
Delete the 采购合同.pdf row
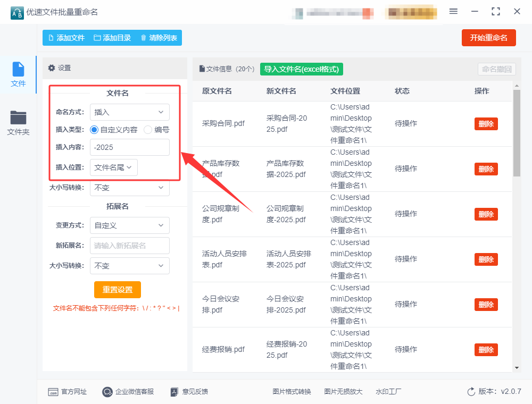tap(486, 124)
